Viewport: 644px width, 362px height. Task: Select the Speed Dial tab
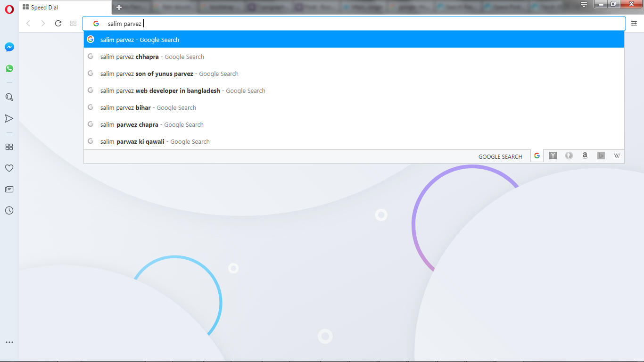[66, 8]
